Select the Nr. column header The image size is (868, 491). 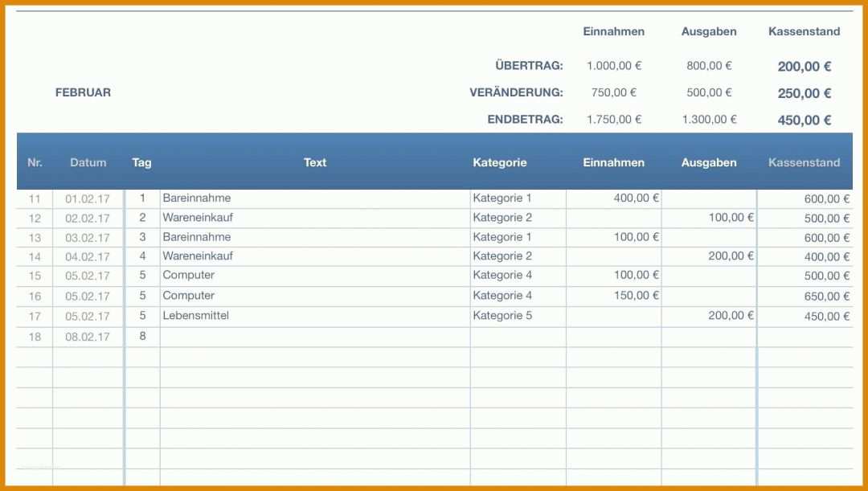pyautogui.click(x=35, y=162)
